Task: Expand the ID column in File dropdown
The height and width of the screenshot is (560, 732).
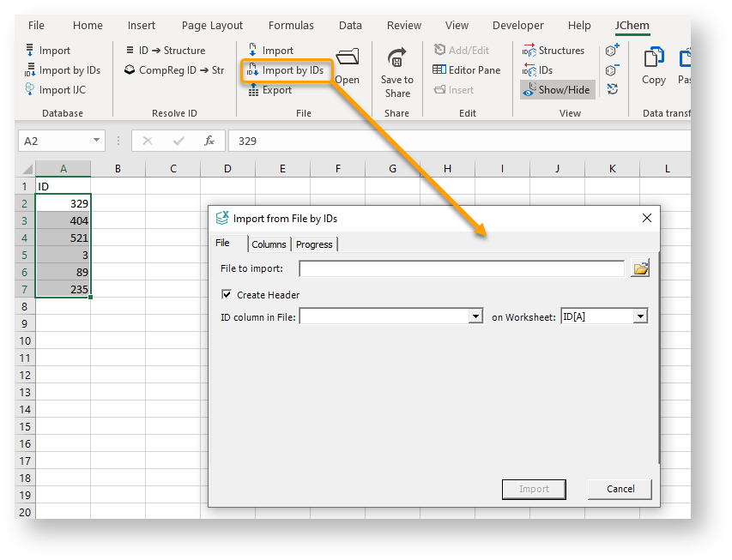Action: click(x=476, y=316)
